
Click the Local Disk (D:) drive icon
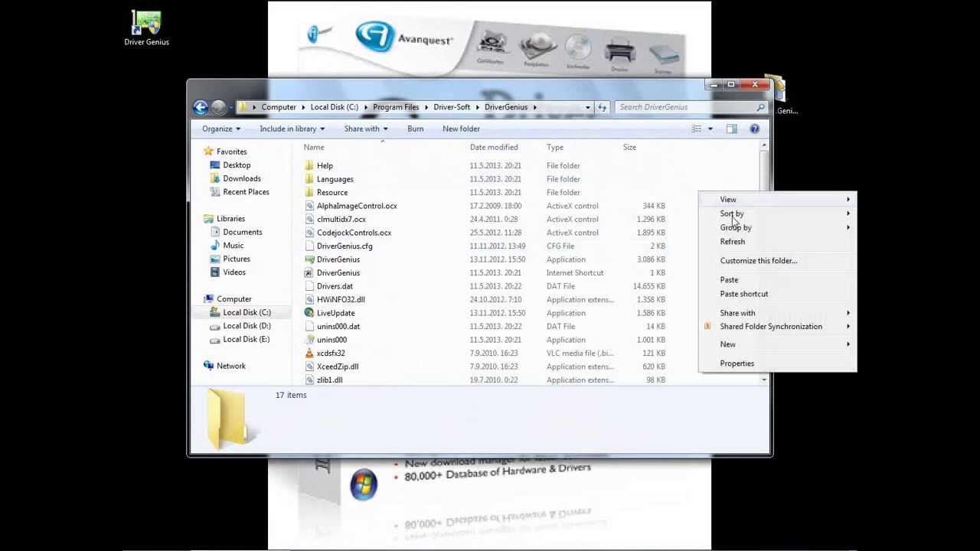tap(215, 326)
